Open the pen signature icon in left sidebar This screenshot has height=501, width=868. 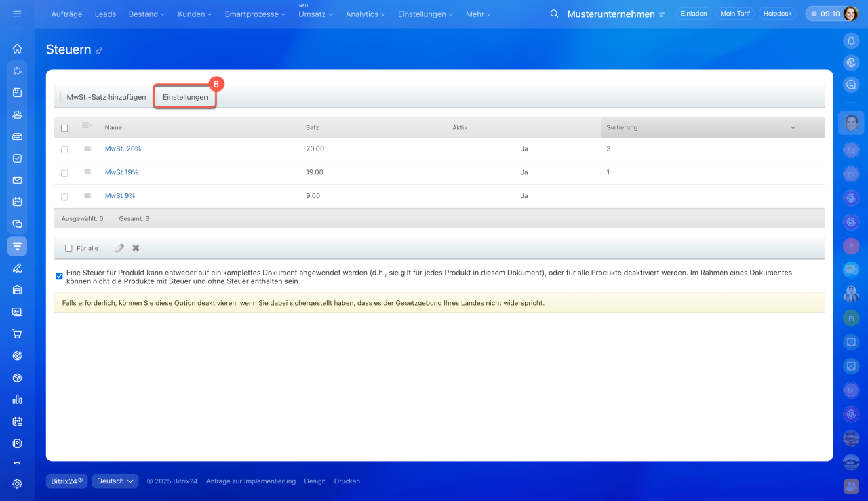coord(17,268)
